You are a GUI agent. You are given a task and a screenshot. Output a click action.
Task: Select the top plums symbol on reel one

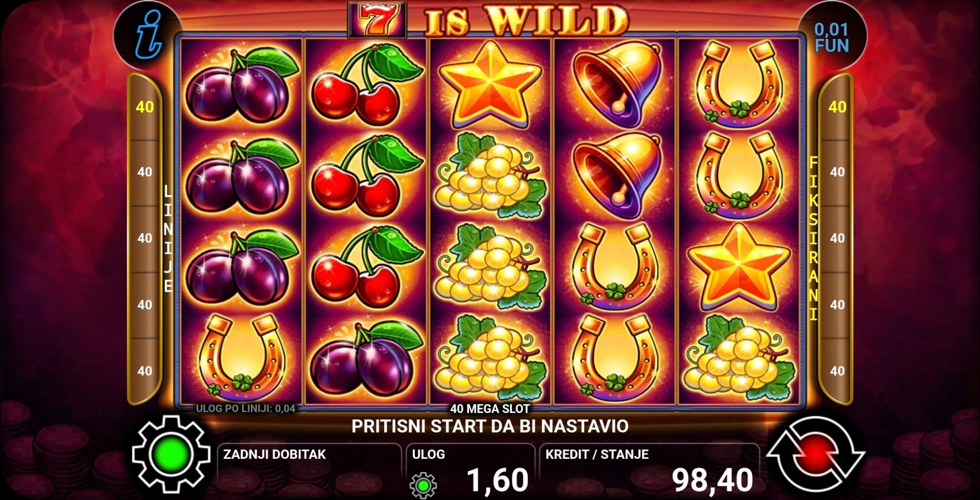tap(241, 85)
